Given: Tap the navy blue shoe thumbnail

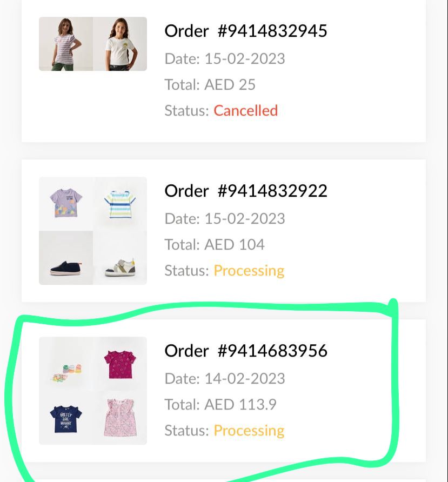Looking at the screenshot, I should click(66, 258).
